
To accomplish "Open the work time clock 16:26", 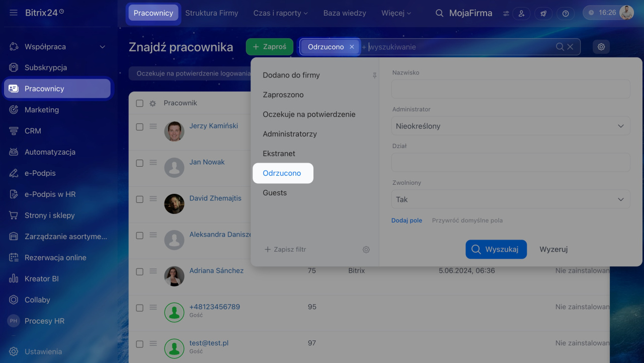I will click(x=602, y=13).
